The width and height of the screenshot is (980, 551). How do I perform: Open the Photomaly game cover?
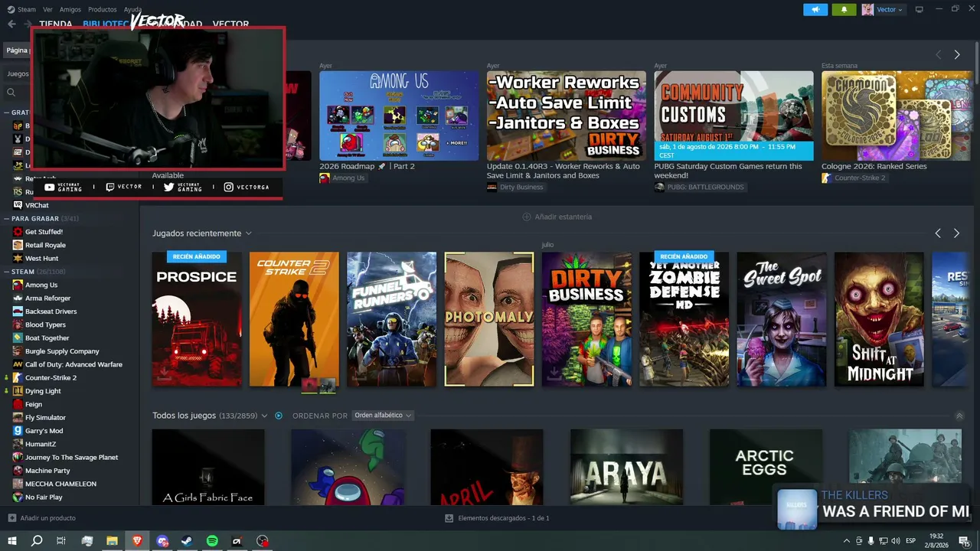click(489, 319)
